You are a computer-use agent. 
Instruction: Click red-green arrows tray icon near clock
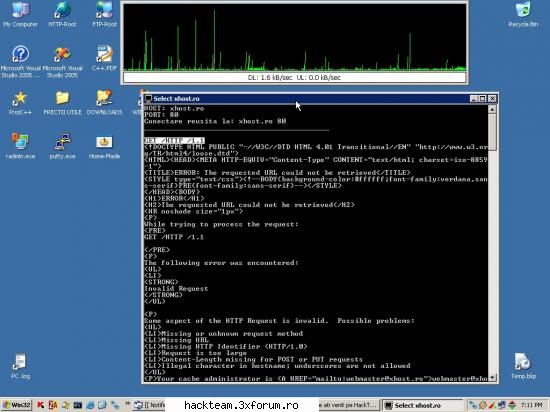(512, 405)
